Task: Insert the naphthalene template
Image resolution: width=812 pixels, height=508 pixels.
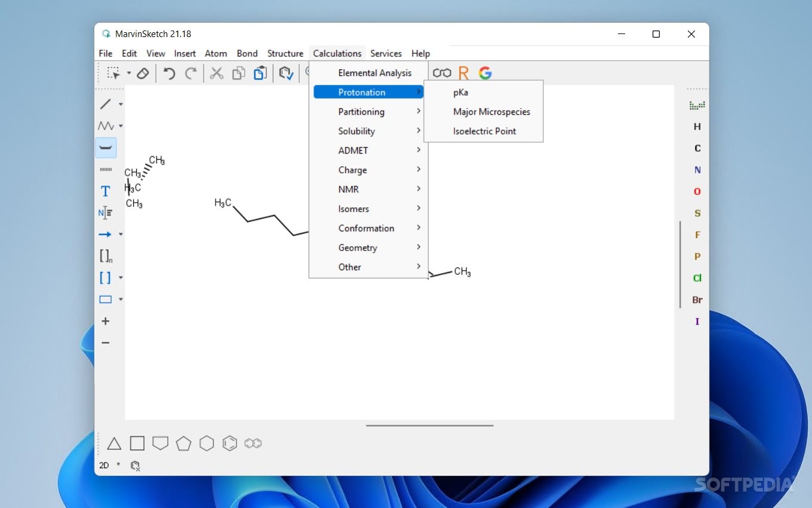Action: coord(253,443)
